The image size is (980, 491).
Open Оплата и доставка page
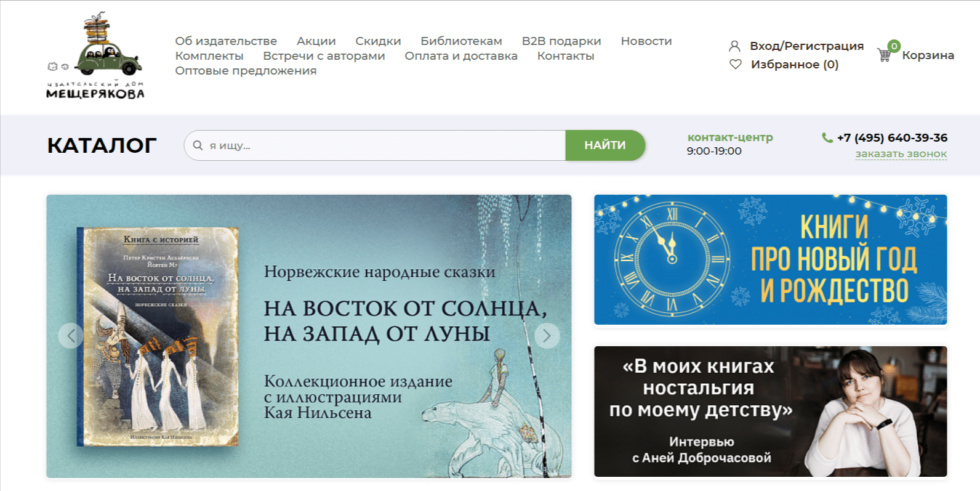(x=461, y=56)
